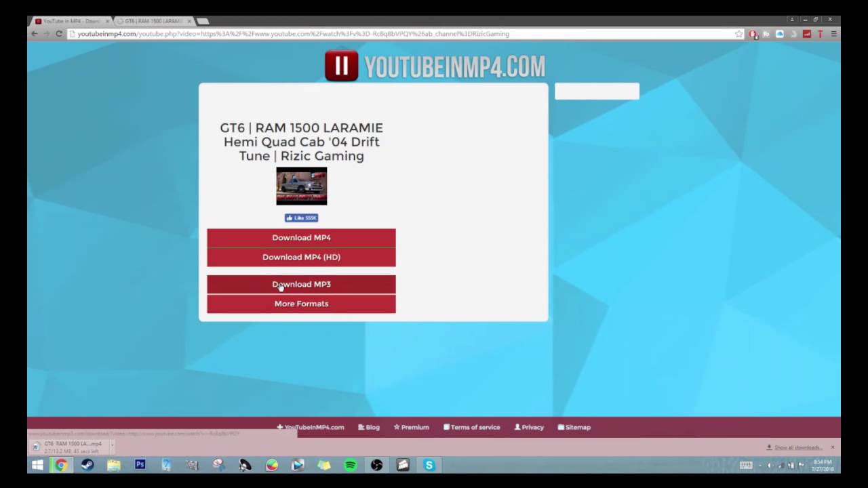Viewport: 868px width, 488px height.
Task: Open the Privacy footer link
Action: pos(529,427)
